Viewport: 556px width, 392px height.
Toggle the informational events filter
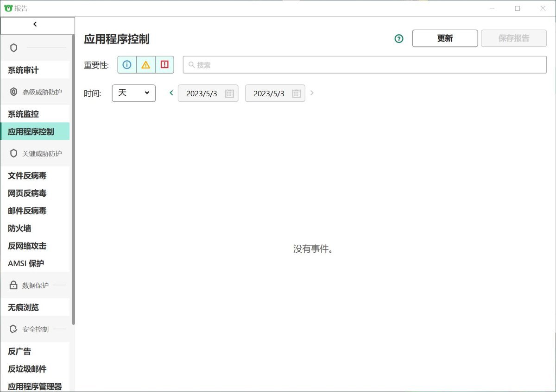[x=127, y=65]
